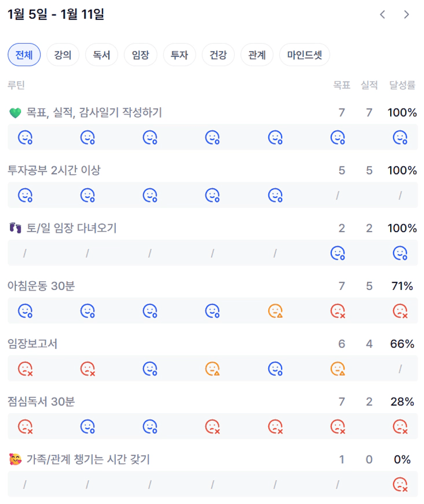Toggle first day smiley for 아침운동 30분

coord(25,311)
